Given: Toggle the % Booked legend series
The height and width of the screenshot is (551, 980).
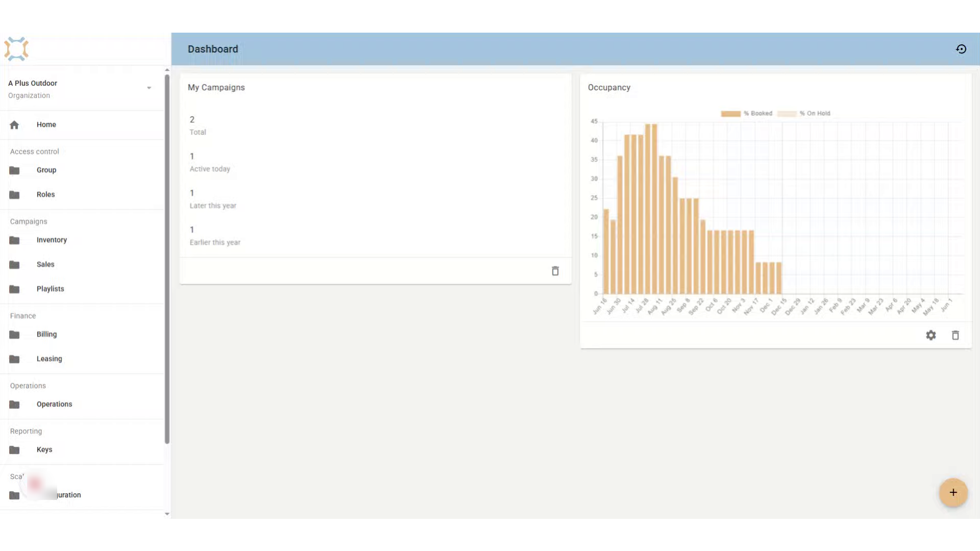Looking at the screenshot, I should pos(746,113).
